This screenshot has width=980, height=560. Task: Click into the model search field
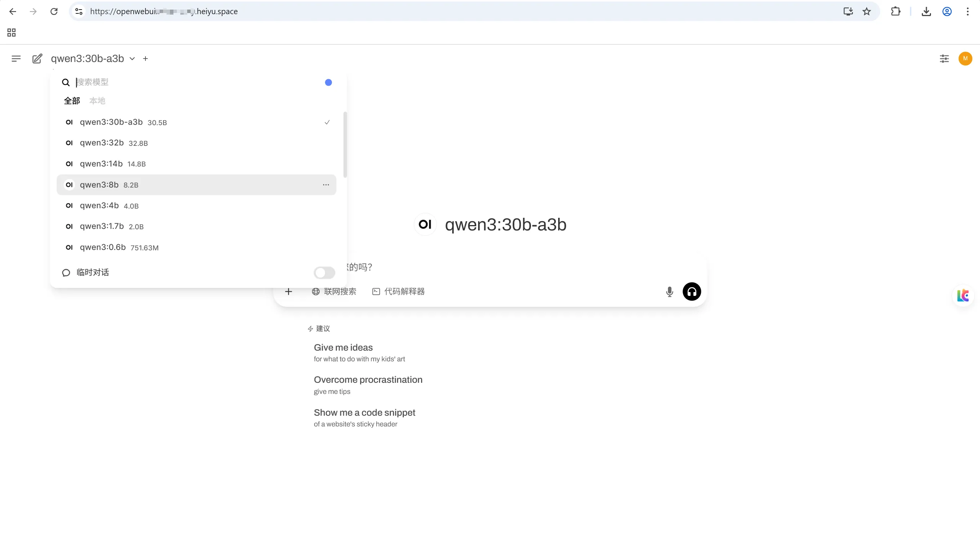pos(196,82)
